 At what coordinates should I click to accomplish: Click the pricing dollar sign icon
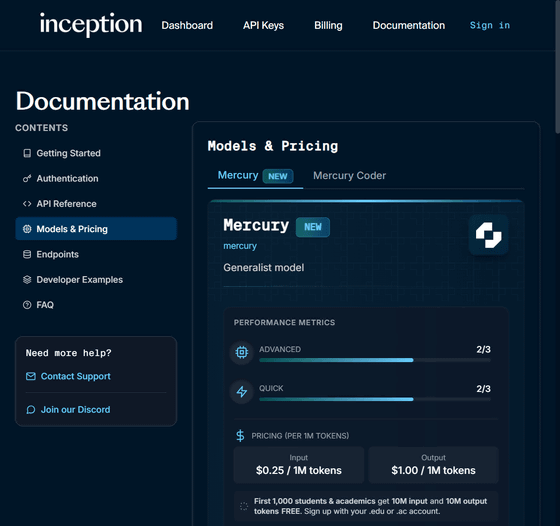(x=240, y=436)
